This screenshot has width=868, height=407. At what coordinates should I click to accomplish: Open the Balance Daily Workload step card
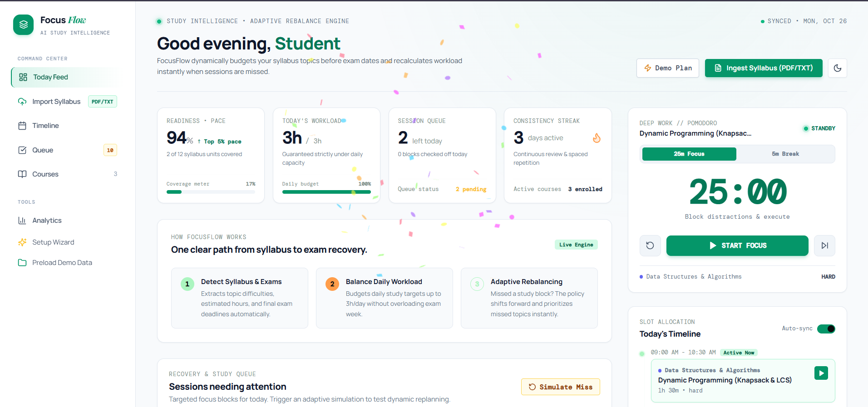tap(385, 298)
